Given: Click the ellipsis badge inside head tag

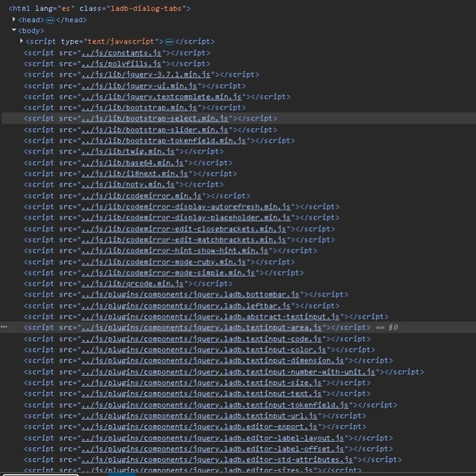Looking at the screenshot, I should click(50, 20).
